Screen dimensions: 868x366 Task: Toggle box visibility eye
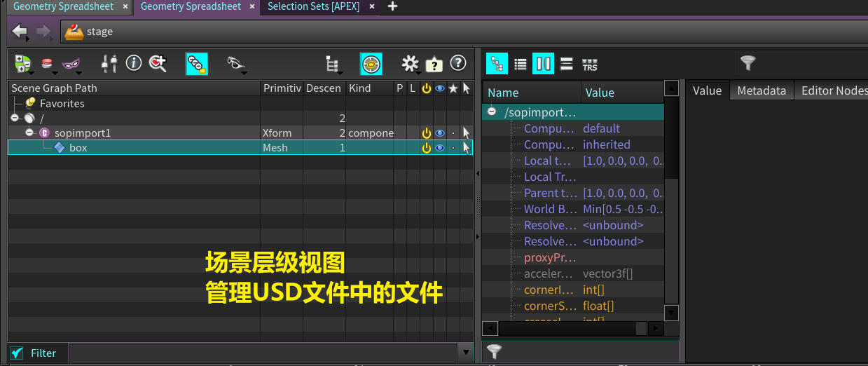click(440, 147)
